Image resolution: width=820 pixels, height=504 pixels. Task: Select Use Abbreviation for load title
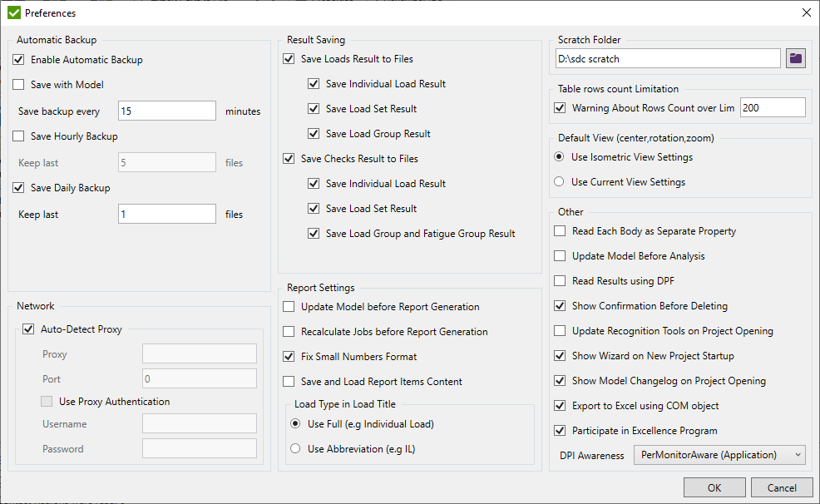point(295,447)
